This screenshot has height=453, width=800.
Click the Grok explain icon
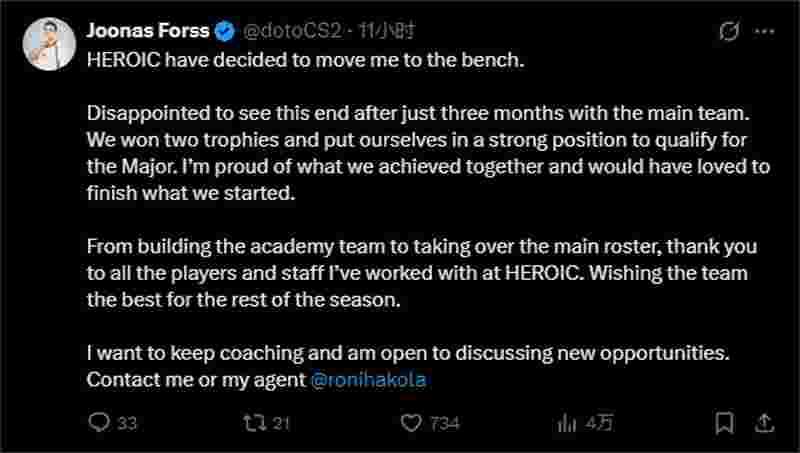[x=729, y=31]
